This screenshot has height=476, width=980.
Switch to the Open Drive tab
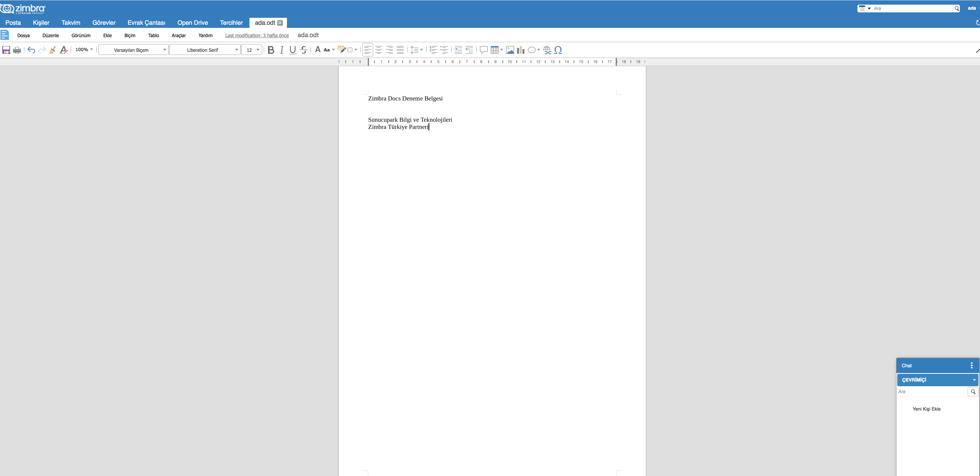(x=193, y=23)
